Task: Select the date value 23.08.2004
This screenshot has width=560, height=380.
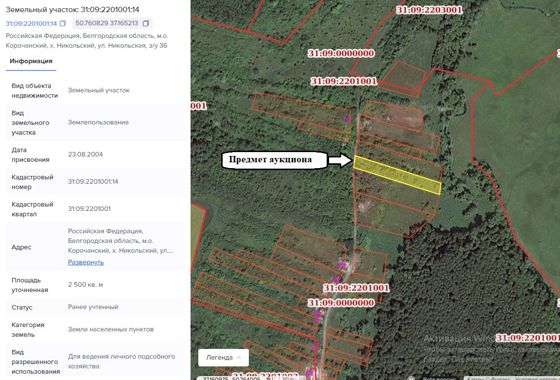Action: coord(85,155)
